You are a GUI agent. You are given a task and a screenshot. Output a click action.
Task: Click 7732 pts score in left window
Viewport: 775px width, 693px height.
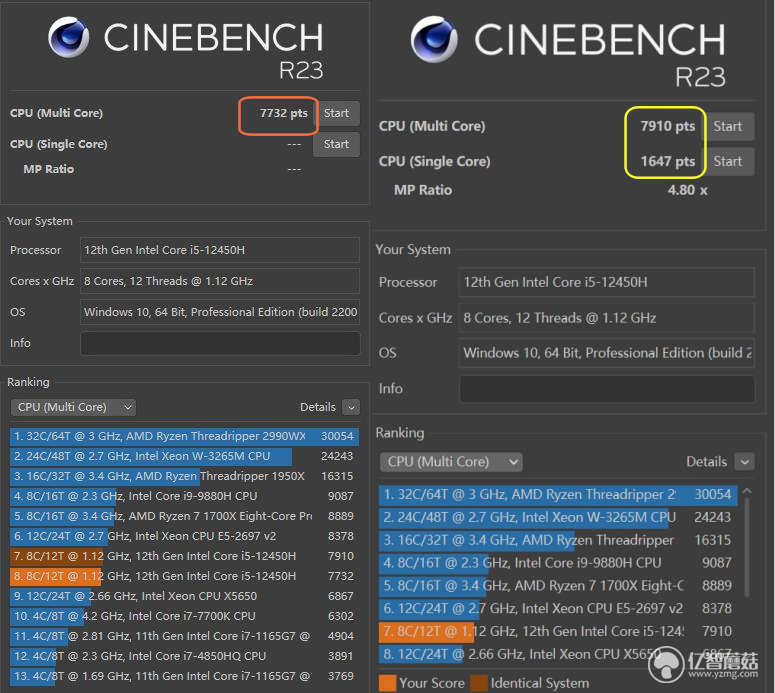(x=284, y=113)
